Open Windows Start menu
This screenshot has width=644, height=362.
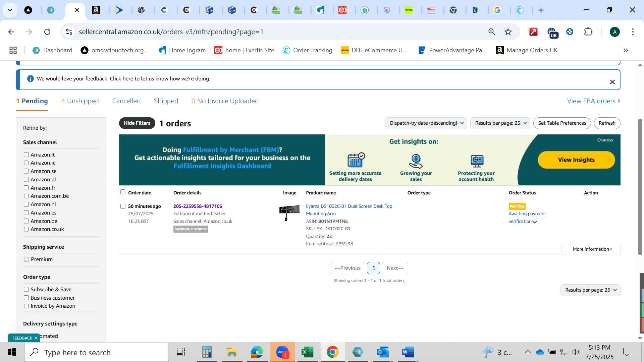click(12, 352)
